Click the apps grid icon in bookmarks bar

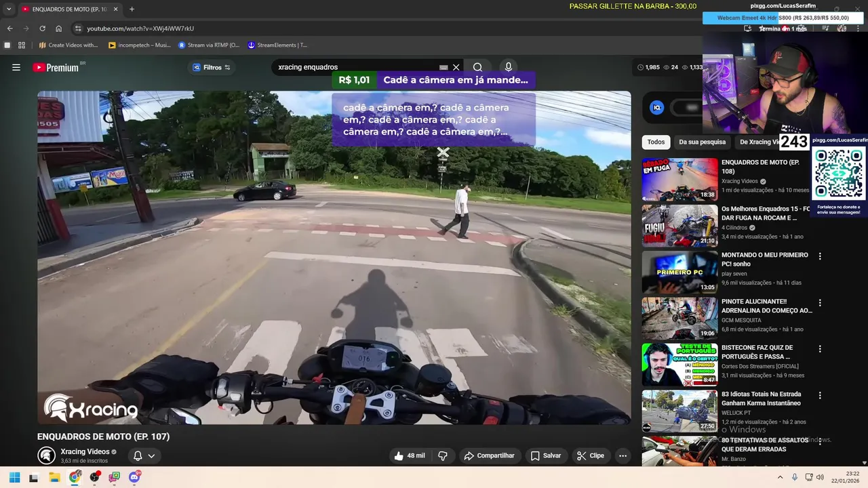point(22,45)
